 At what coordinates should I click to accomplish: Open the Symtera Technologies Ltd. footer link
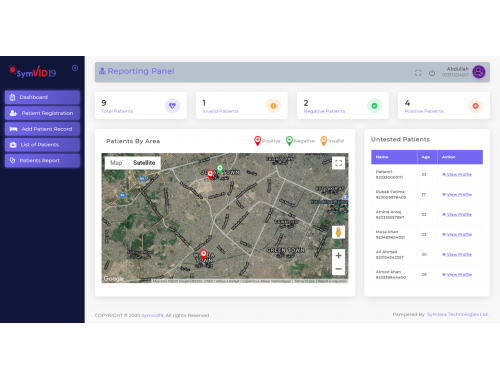[457, 314]
